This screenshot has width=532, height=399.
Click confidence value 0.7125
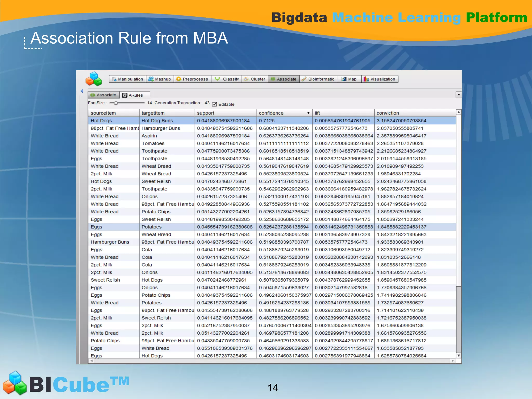tap(284, 121)
